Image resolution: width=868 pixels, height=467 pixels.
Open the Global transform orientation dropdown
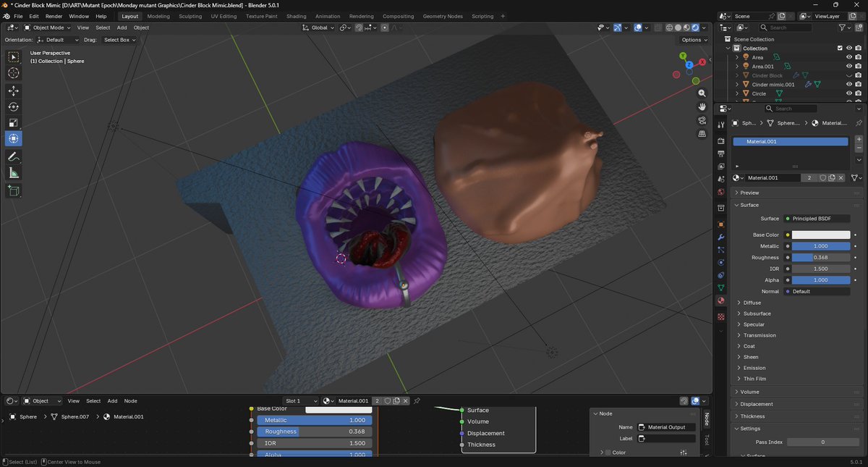pyautogui.click(x=318, y=28)
